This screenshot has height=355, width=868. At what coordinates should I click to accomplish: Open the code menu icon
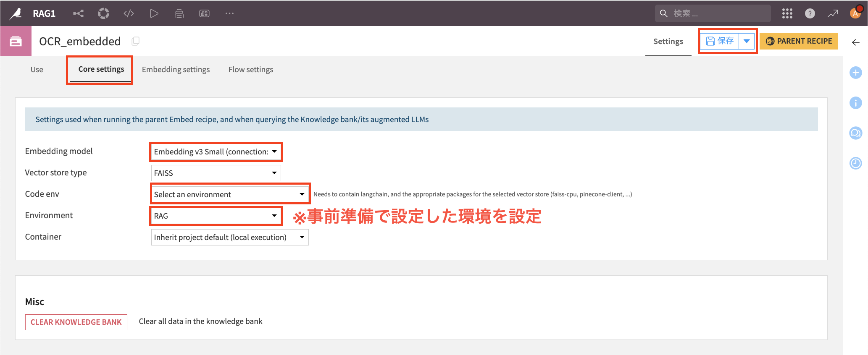[x=129, y=13]
